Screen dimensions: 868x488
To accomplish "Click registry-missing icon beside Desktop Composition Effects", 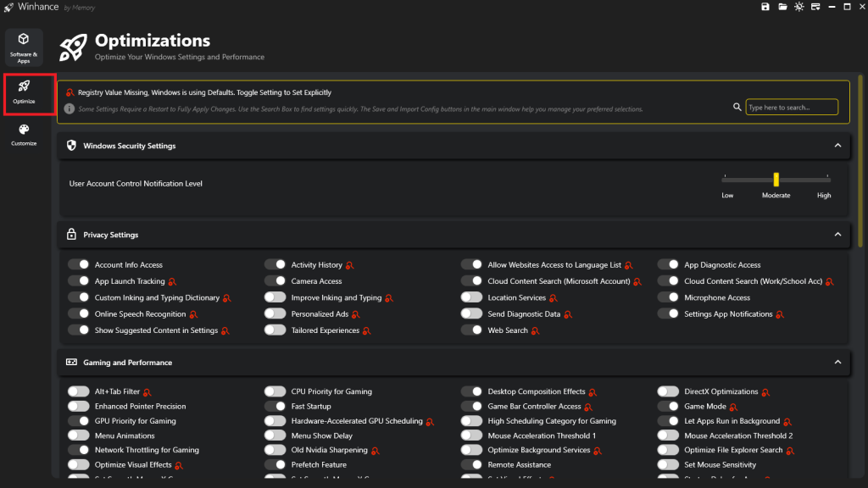I will (x=593, y=392).
